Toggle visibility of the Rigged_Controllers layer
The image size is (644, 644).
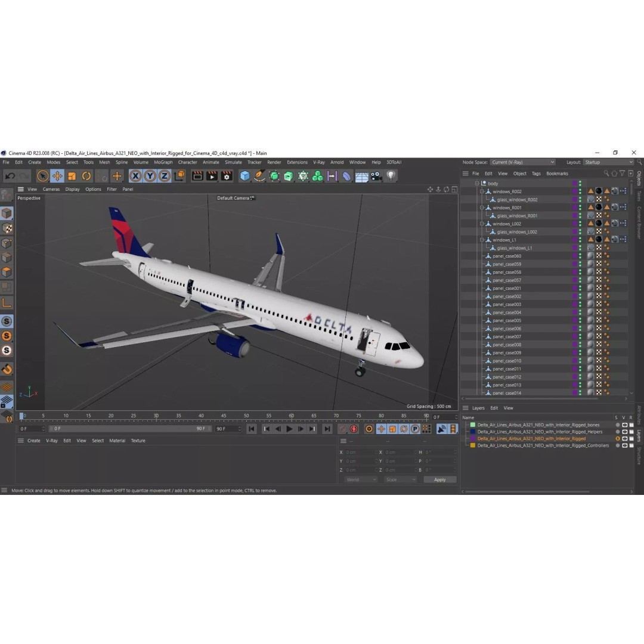pos(624,445)
